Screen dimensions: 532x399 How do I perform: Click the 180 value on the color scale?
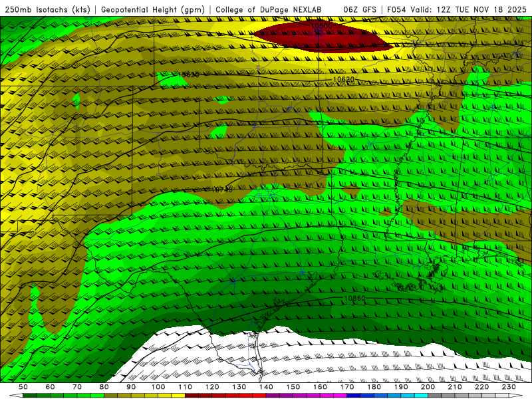pyautogui.click(x=374, y=387)
